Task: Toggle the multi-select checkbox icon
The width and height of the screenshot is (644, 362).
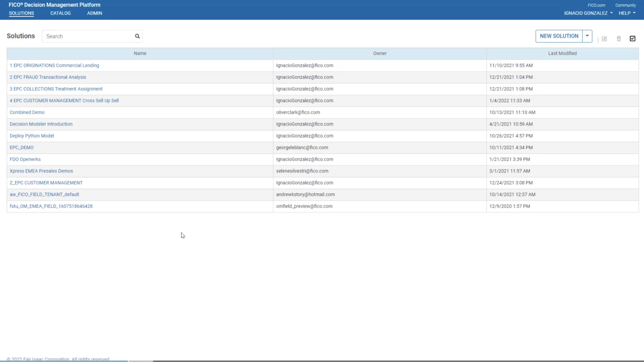Action: (632, 38)
